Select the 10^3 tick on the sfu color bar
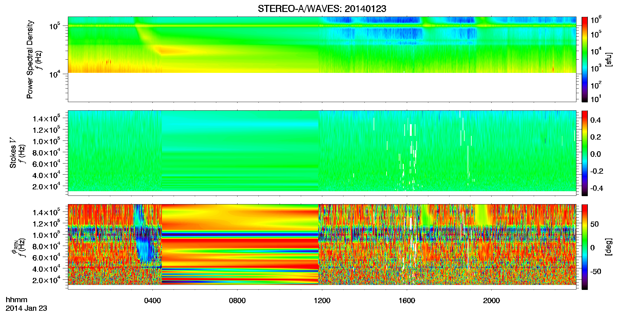The image size is (644, 332). pyautogui.click(x=596, y=68)
